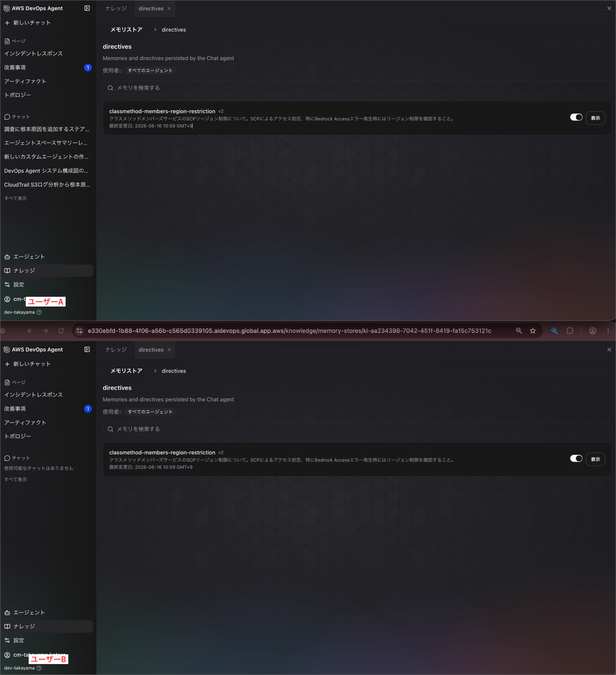Collapse sidebar icon in lower User B window
Image resolution: width=616 pixels, height=675 pixels.
pyautogui.click(x=87, y=350)
